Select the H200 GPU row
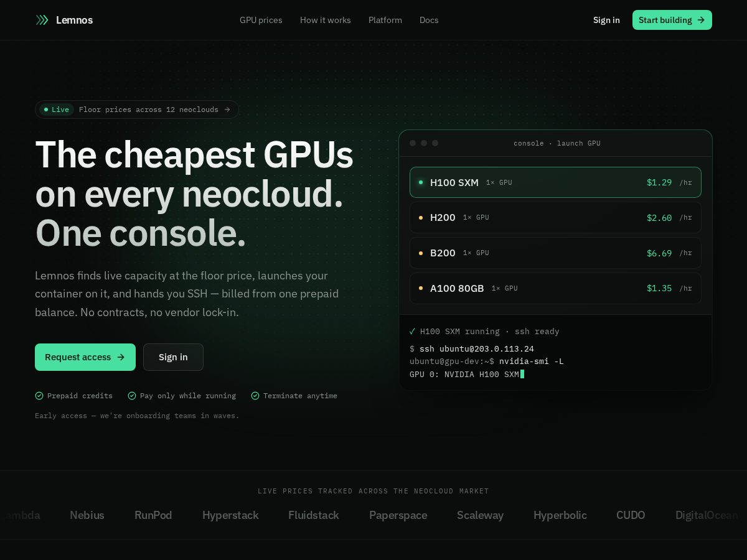 pos(555,217)
